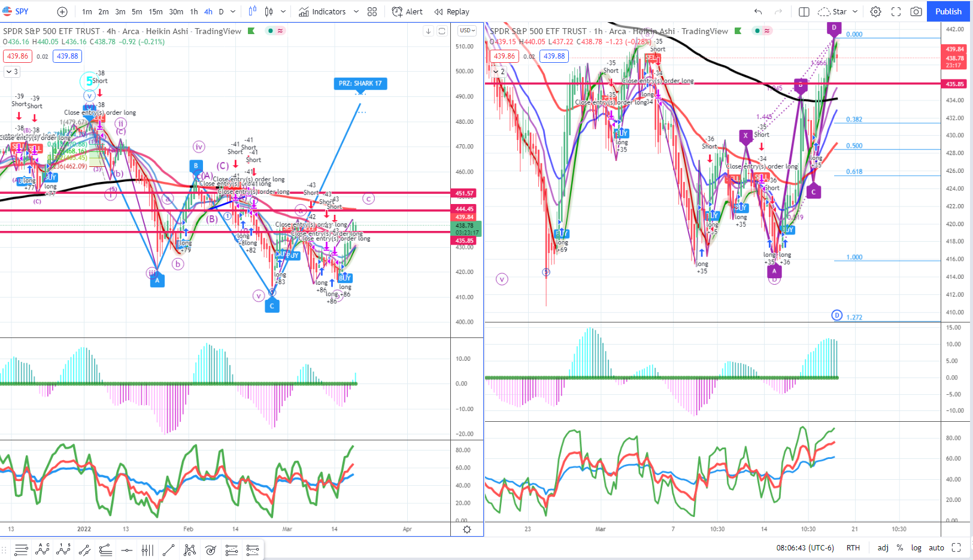This screenshot has height=560, width=973.
Task: Start Bar Replay mode
Action: point(452,11)
